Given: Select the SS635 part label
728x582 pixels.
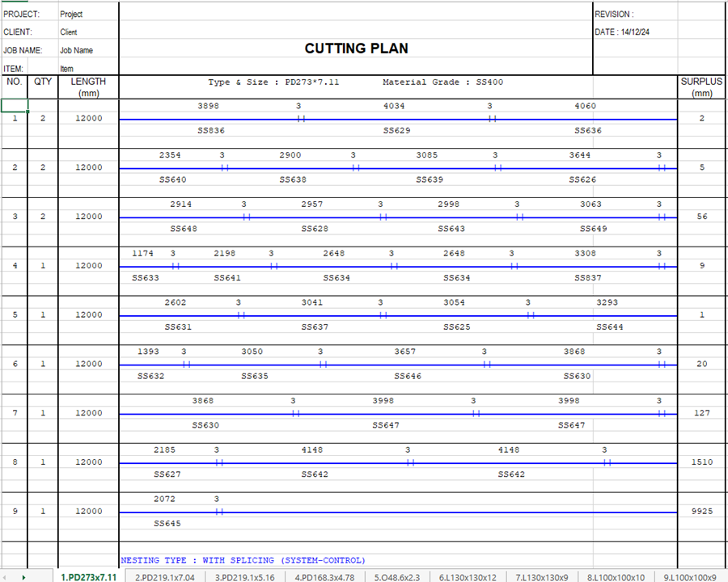Looking at the screenshot, I should click(255, 377).
